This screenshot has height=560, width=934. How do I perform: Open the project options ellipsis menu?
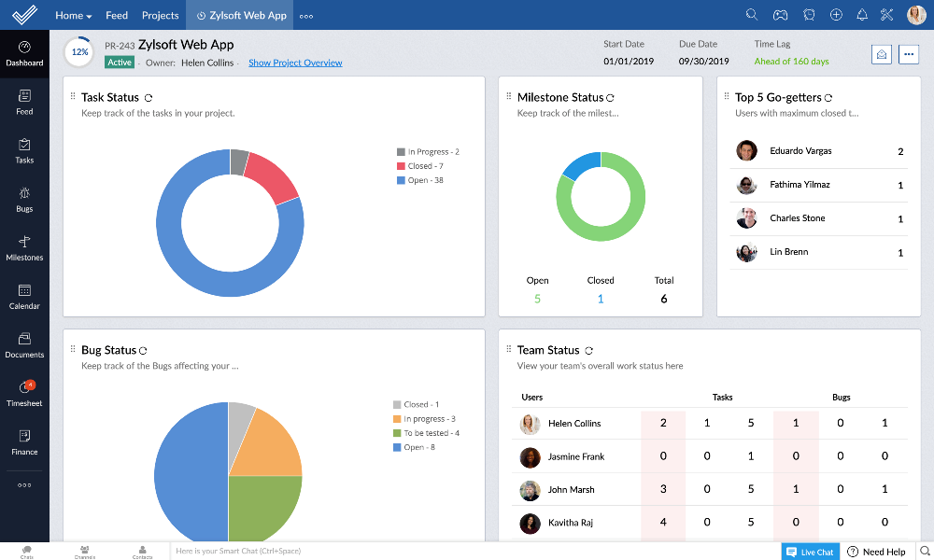908,55
